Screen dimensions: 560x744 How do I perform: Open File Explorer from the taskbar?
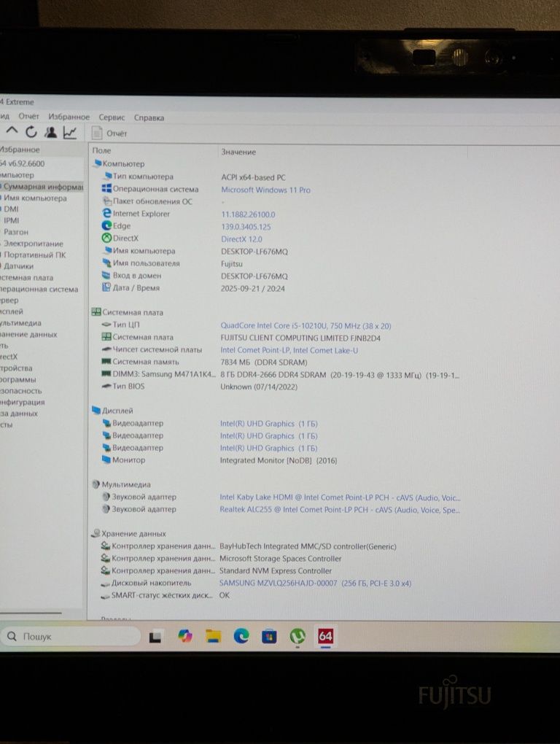point(214,636)
